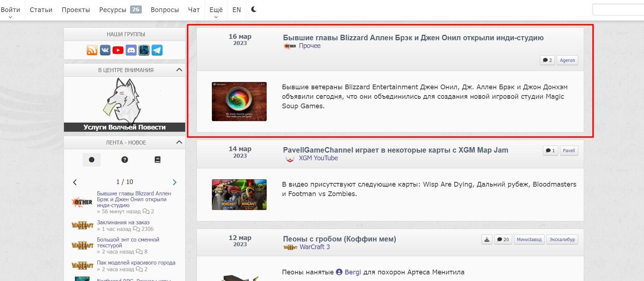Image resolution: width=644 pixels, height=281 pixels.
Task: Open the VK group icon
Action: [x=105, y=50]
